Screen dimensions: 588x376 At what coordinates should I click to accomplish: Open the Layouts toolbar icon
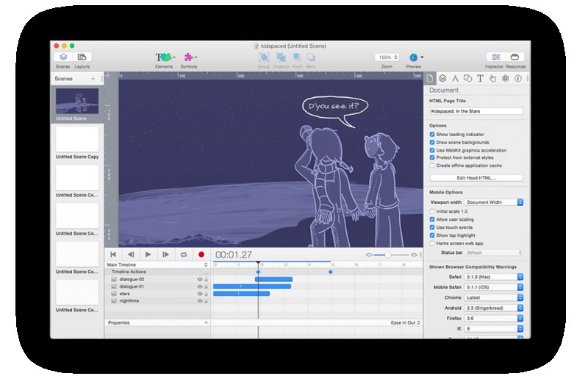tap(82, 57)
